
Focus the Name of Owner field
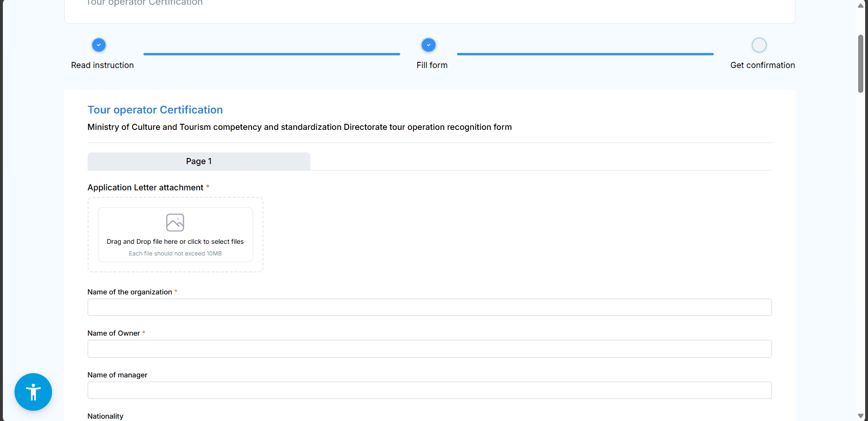[429, 349]
